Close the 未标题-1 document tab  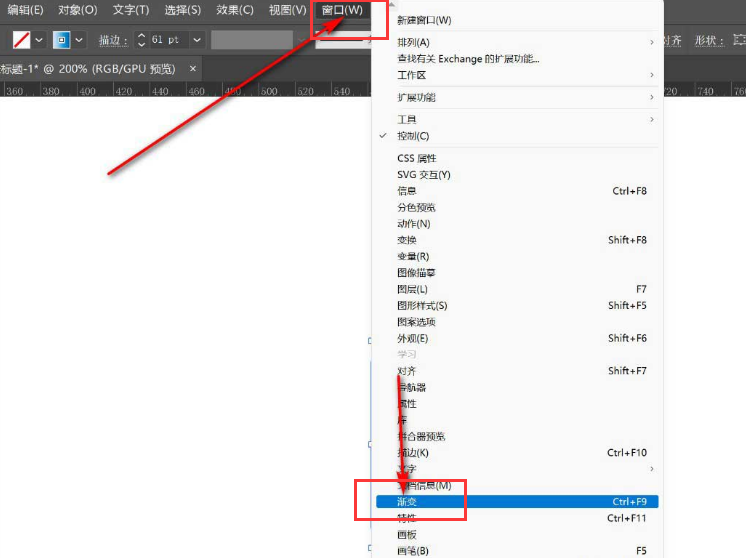pos(193,69)
